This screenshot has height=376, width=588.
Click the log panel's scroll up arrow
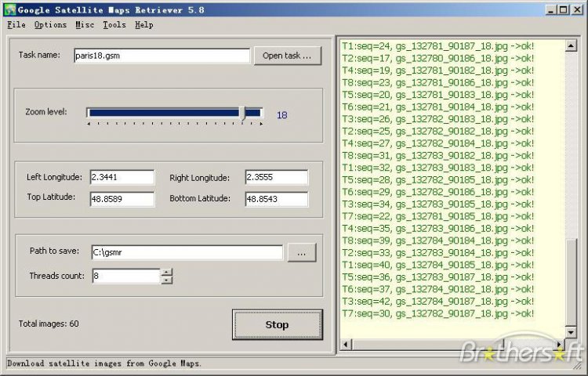[571, 46]
